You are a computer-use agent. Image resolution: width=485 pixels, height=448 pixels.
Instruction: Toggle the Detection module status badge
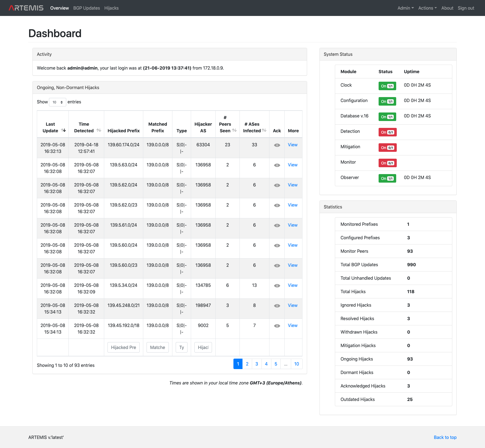[x=387, y=132]
